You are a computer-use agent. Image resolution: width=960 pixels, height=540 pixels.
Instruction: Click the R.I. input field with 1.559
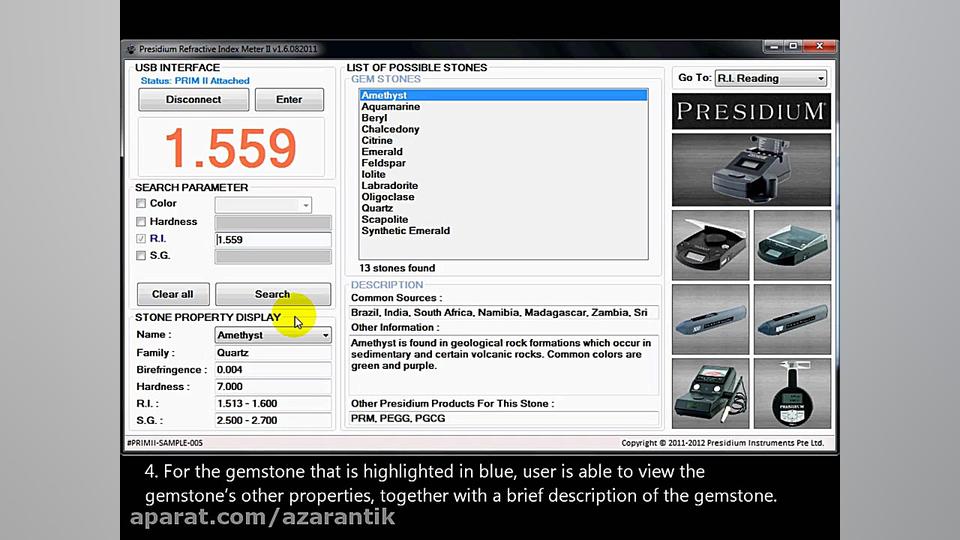[273, 239]
